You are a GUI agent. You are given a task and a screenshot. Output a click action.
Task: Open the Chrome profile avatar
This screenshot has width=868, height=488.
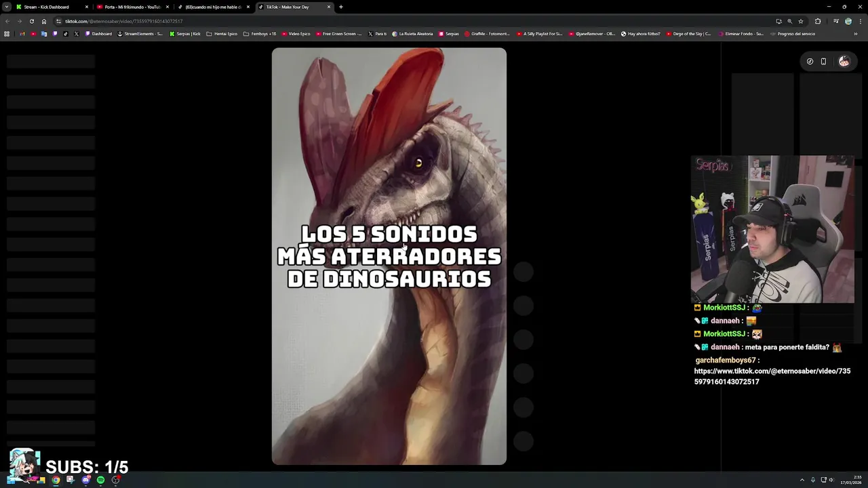848,21
